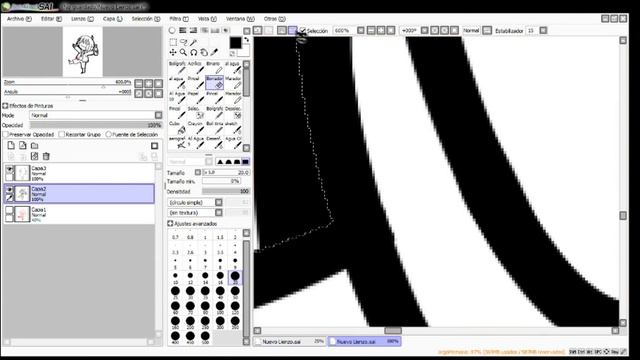Click the canvas horizontal scrollbar thumb
The image size is (640, 360).
[x=393, y=331]
